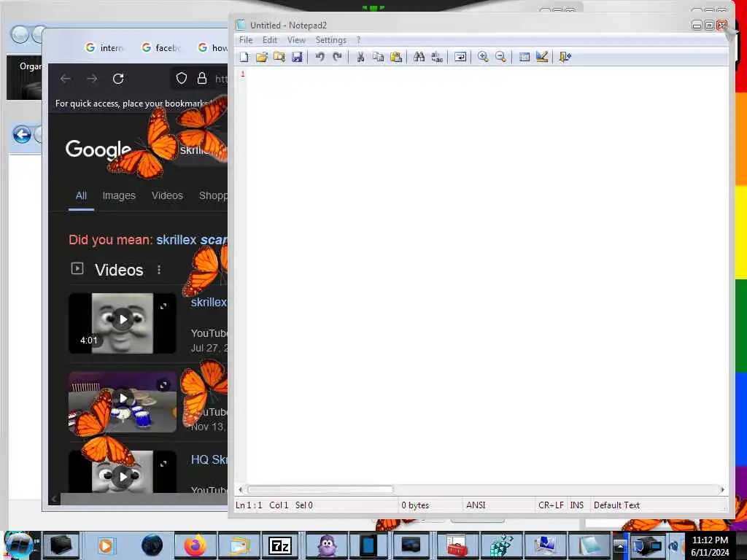The height and width of the screenshot is (560, 747).
Task: Open the File menu in Notepad2
Action: click(x=246, y=40)
